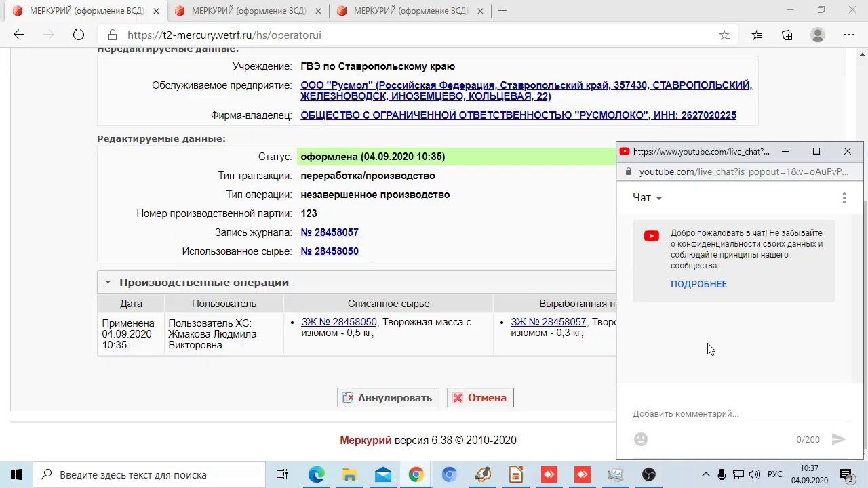
Task: Click the Дата column header
Action: point(131,304)
